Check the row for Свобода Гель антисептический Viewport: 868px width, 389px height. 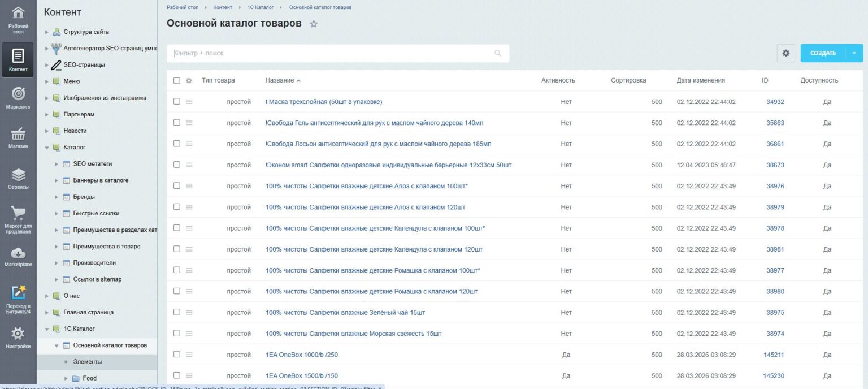click(x=177, y=122)
